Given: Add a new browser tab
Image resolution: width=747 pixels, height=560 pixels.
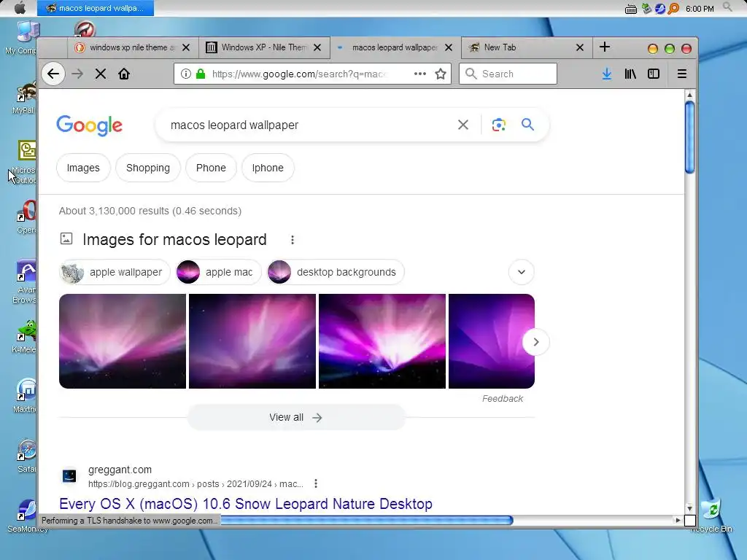Looking at the screenshot, I should point(605,47).
